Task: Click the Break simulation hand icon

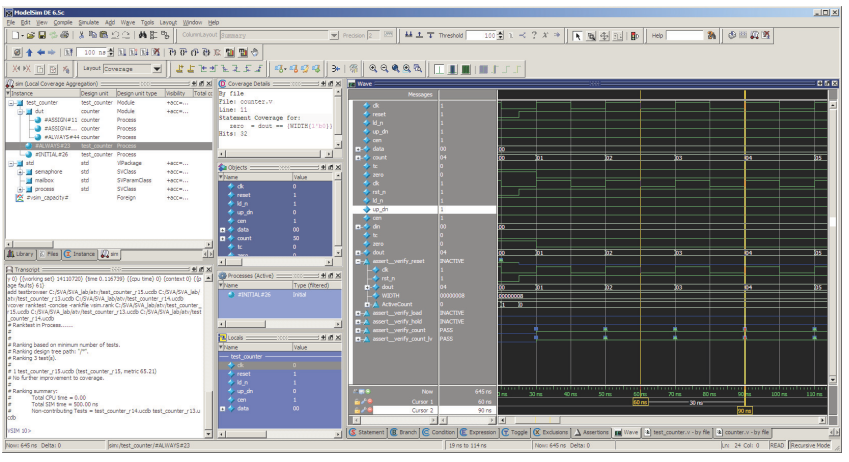Action: 254,53
